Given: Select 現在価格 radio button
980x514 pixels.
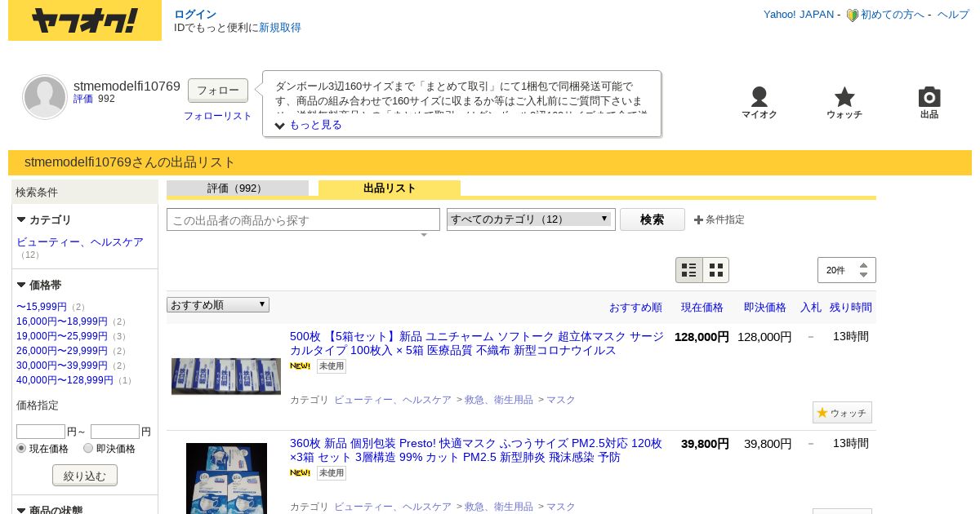Looking at the screenshot, I should coord(22,448).
